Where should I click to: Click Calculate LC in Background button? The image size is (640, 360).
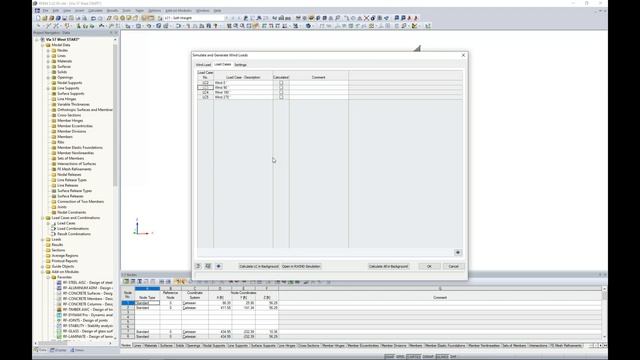pos(259,267)
